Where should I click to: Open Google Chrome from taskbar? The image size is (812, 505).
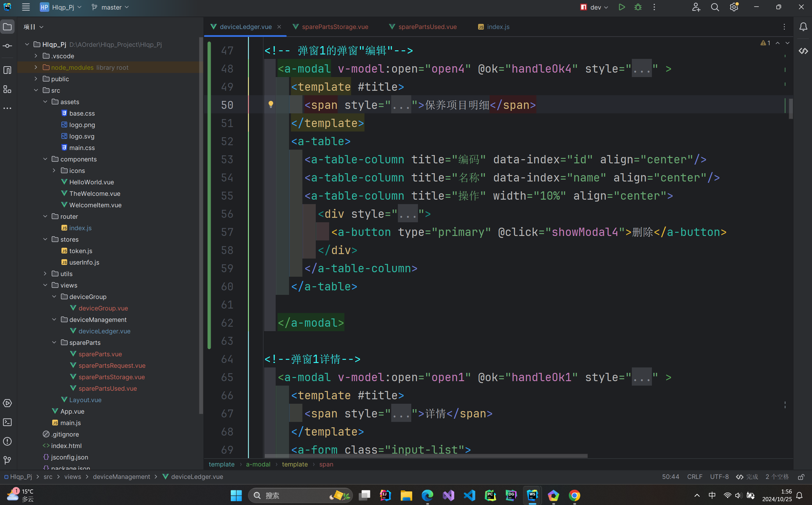(574, 495)
